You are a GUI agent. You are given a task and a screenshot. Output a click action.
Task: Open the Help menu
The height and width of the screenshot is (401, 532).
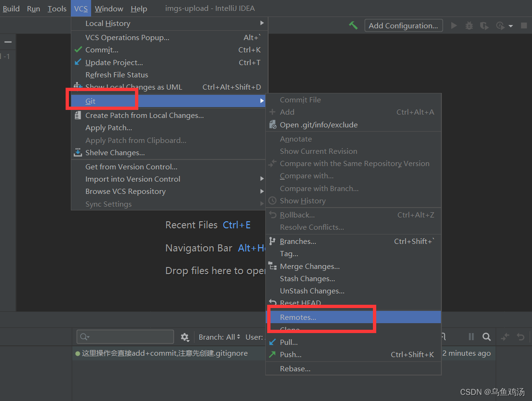click(139, 8)
